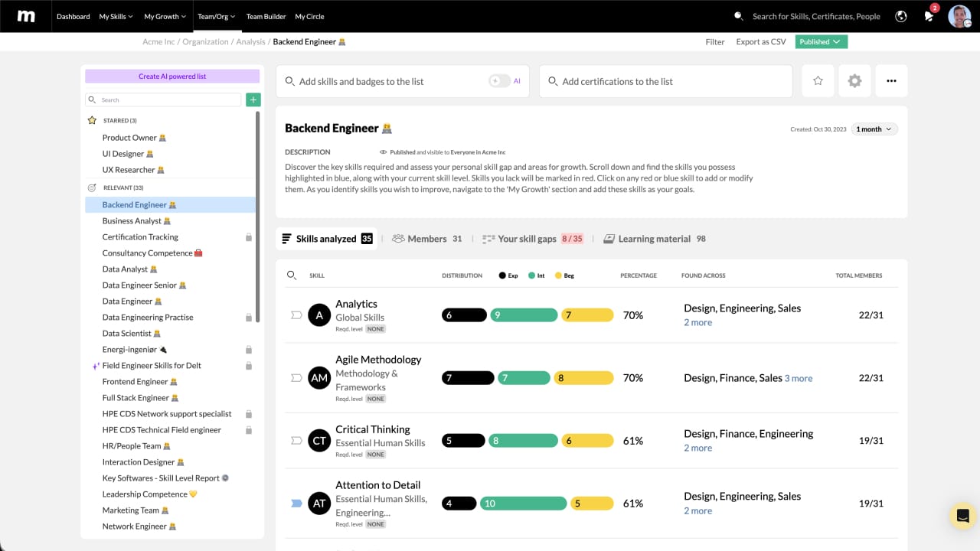The height and width of the screenshot is (551, 980).
Task: Open the 1 month time range dropdown
Action: 874,129
